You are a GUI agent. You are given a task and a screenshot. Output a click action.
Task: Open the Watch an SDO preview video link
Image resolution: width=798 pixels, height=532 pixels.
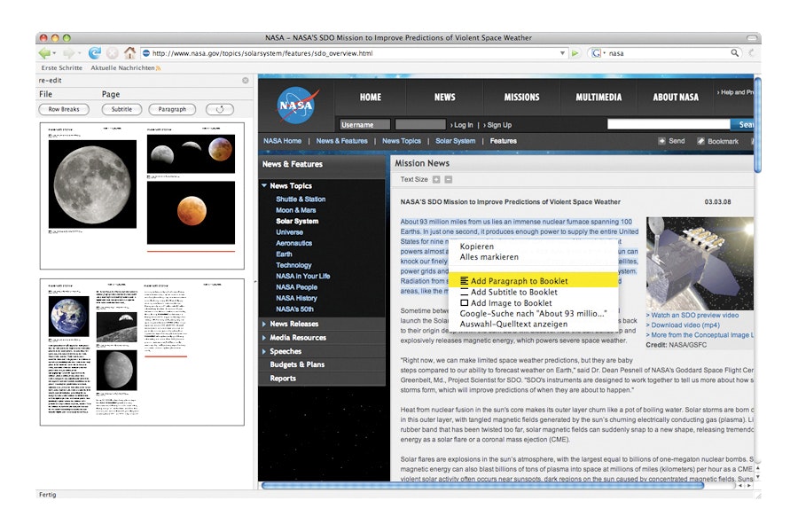coord(695,315)
